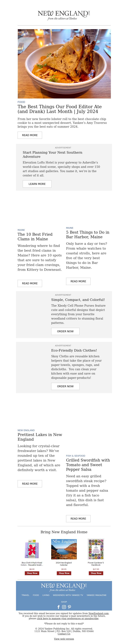Open the food editor dish photo
The width and height of the screenshot is (128, 644).
click(64, 64)
